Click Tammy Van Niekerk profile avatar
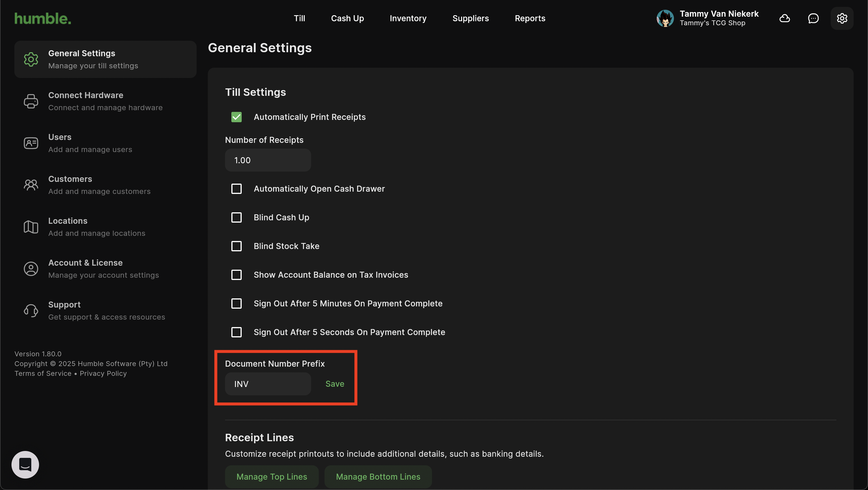The height and width of the screenshot is (490, 868). [665, 18]
